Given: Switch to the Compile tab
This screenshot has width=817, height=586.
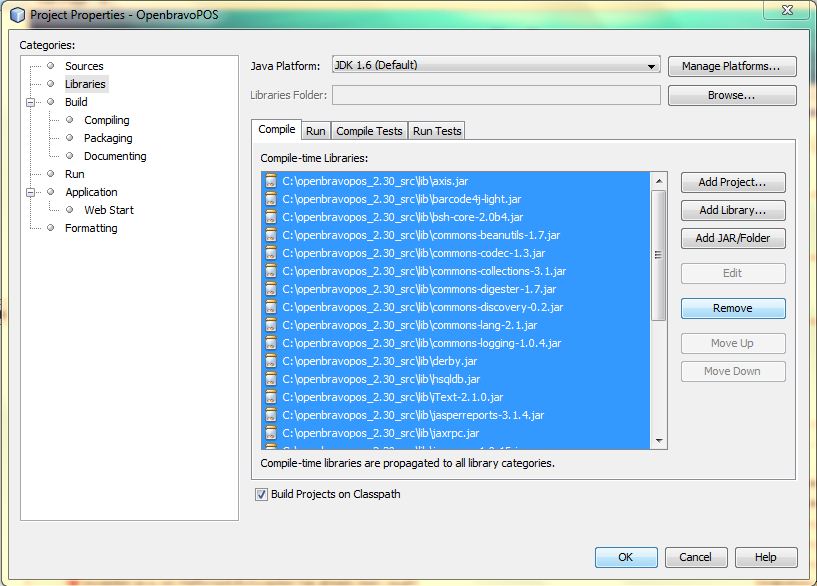Looking at the screenshot, I should pos(277,129).
